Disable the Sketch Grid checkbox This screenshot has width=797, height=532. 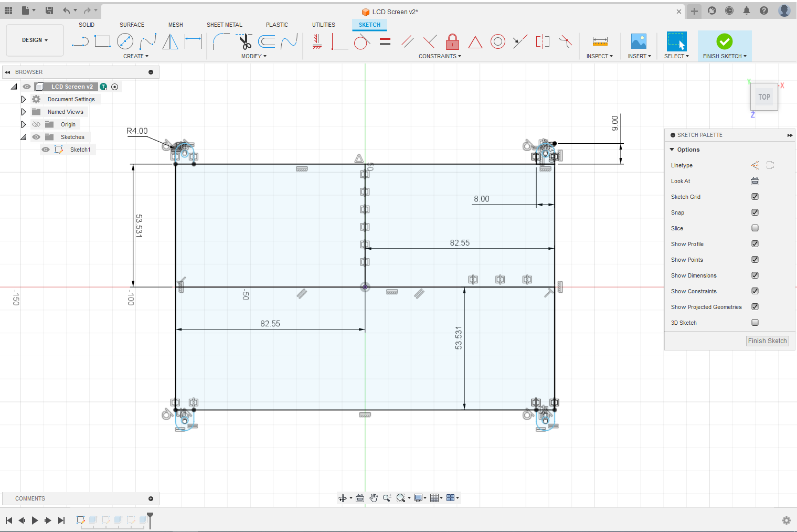coord(755,197)
